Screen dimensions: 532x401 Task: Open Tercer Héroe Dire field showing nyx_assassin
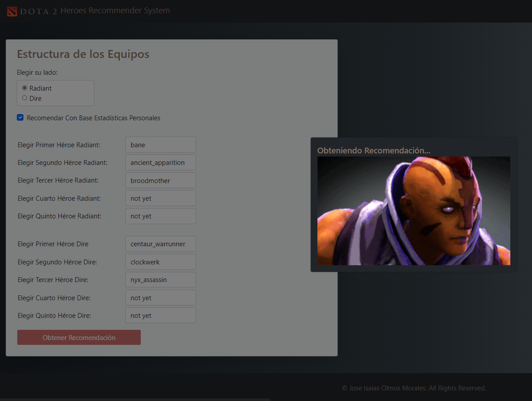[x=161, y=280]
